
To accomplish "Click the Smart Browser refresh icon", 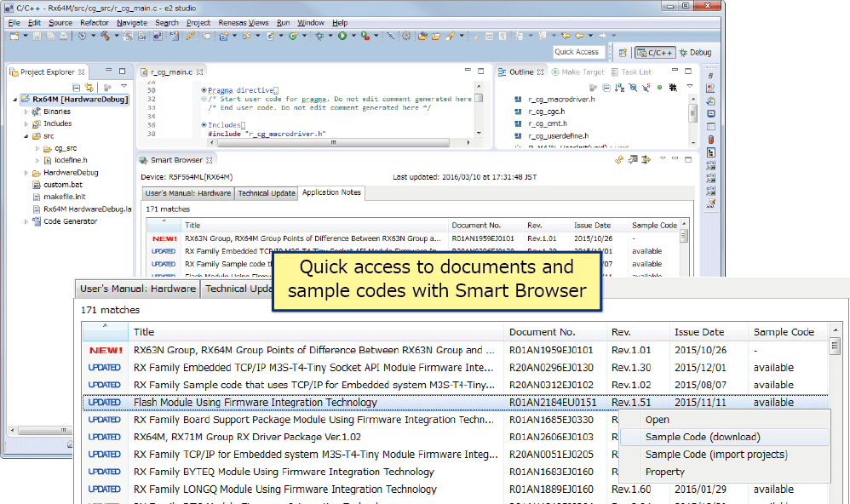I will [x=619, y=160].
